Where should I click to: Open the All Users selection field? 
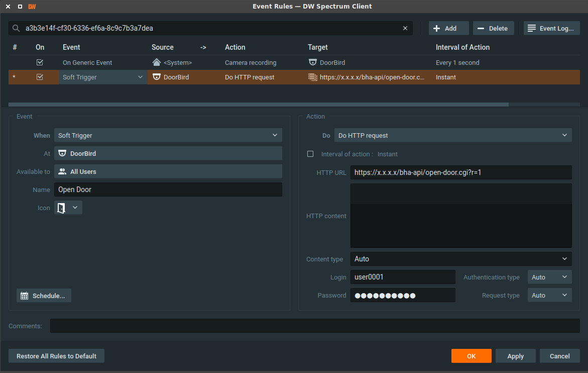[x=168, y=171]
